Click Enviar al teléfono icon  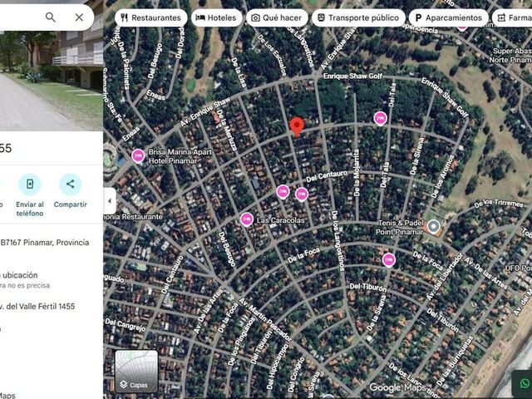tap(30, 185)
